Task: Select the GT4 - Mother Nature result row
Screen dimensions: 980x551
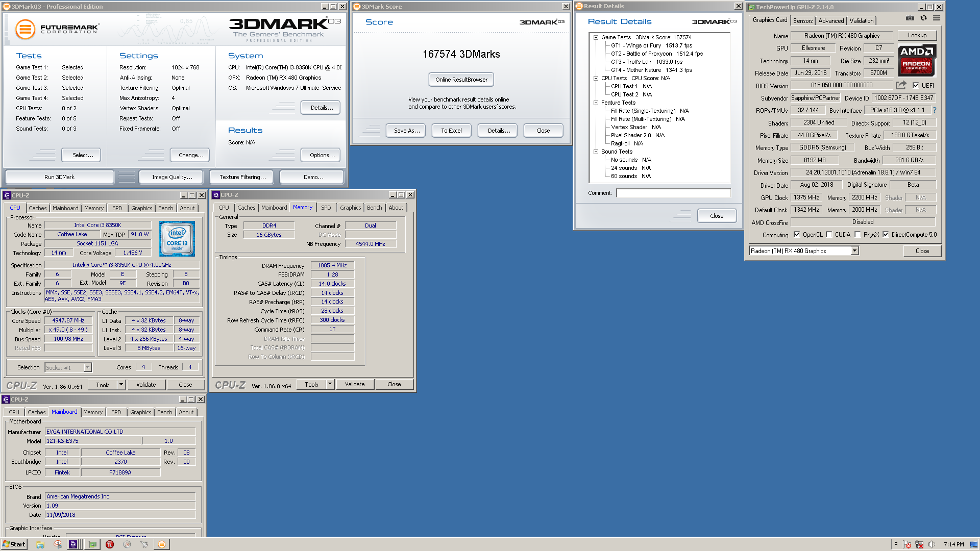Action: 652,70
